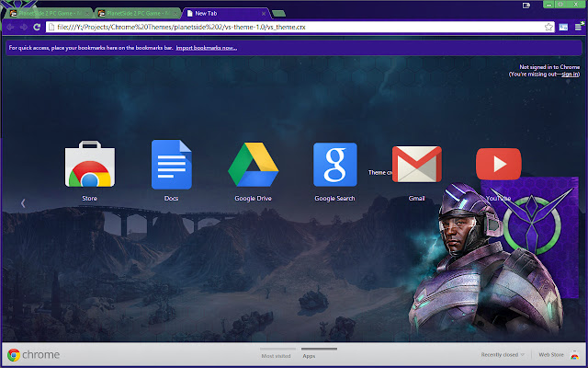Click the extension icon next to the menu
This screenshot has width=588, height=368.
563,27
